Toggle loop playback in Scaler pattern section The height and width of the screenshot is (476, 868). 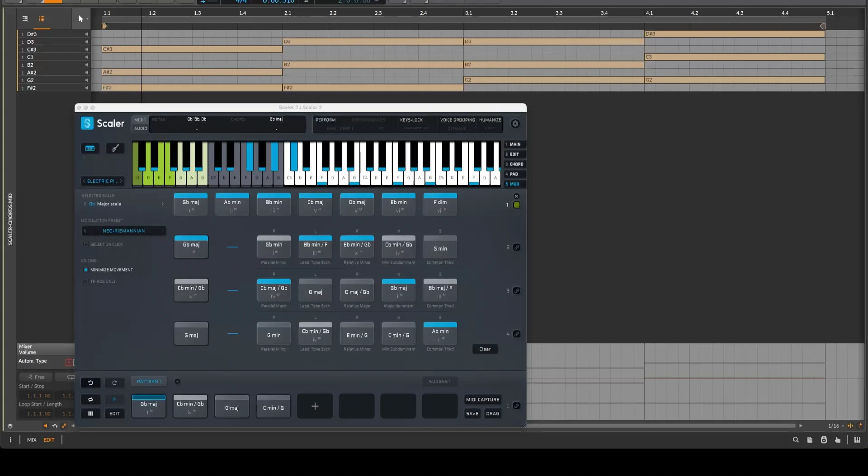coord(90,400)
